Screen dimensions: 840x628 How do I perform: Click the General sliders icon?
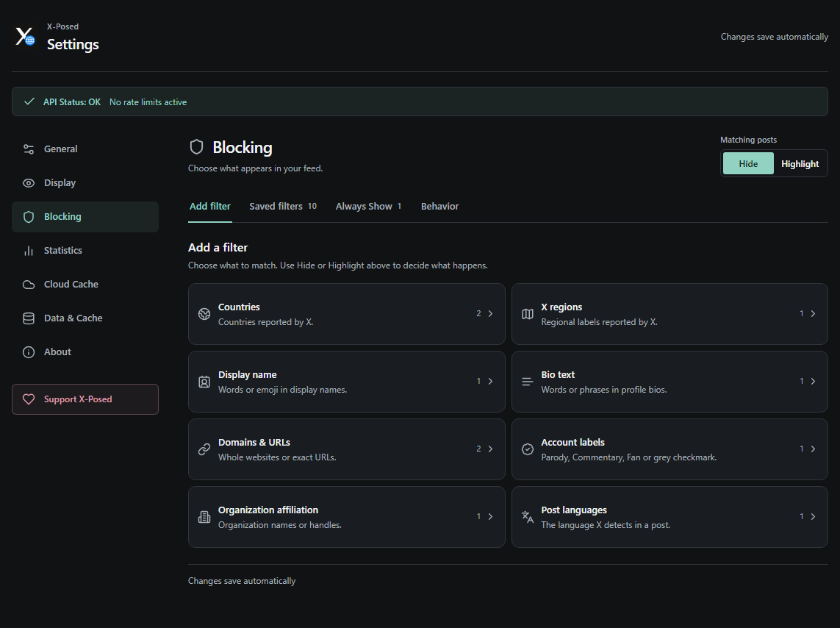point(29,149)
